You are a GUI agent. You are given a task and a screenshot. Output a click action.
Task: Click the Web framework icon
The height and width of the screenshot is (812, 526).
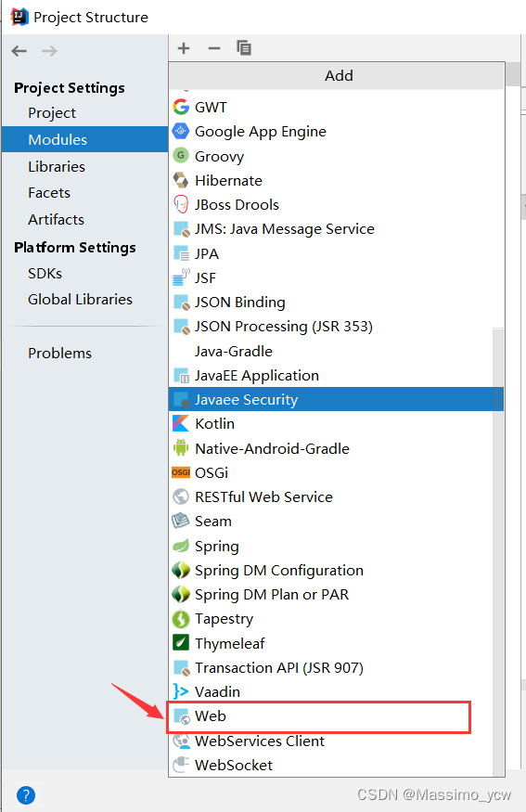pyautogui.click(x=182, y=716)
